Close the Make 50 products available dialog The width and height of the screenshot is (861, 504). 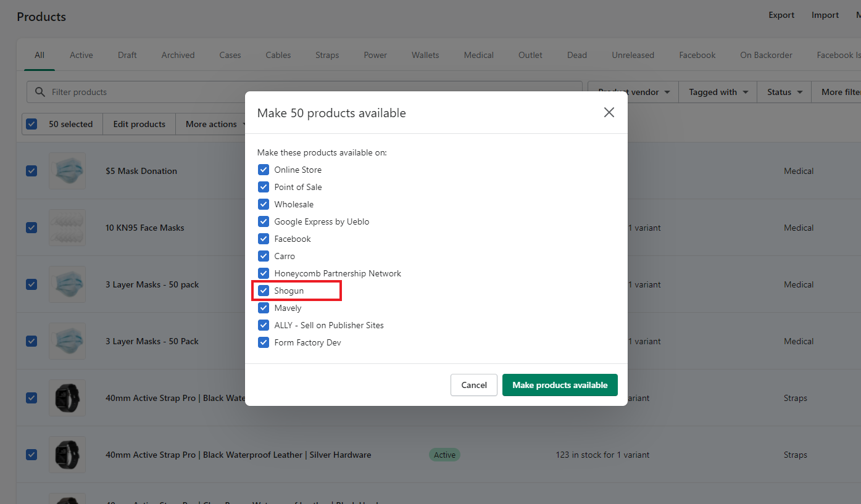point(609,112)
